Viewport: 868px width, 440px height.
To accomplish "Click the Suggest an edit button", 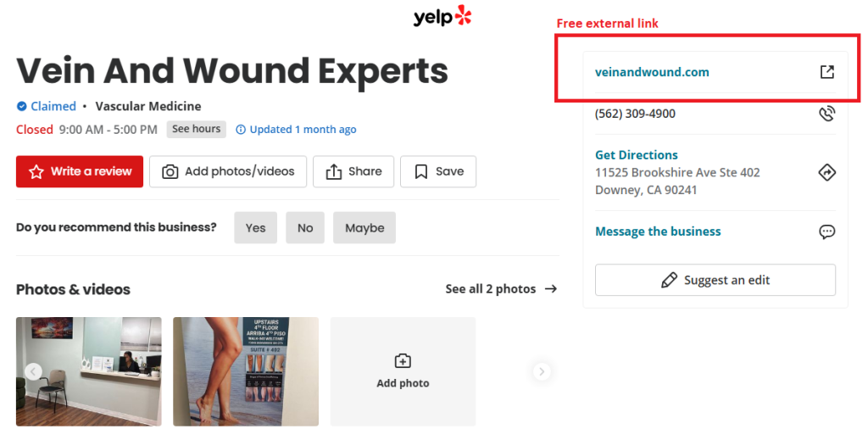I will point(715,280).
